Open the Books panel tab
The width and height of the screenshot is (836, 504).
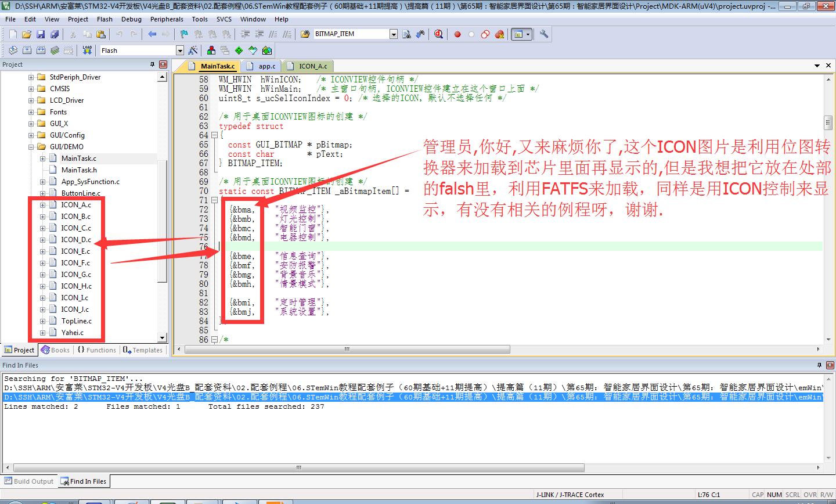56,350
